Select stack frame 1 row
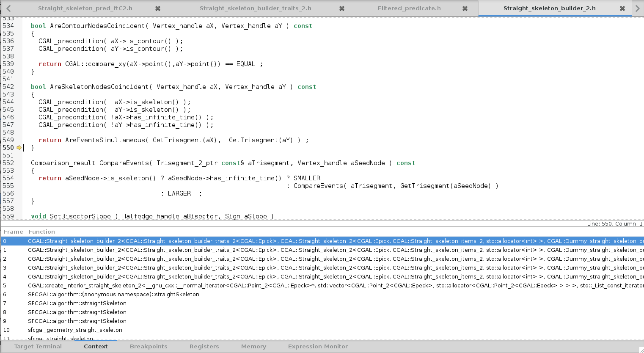The height and width of the screenshot is (353, 644). [322, 250]
